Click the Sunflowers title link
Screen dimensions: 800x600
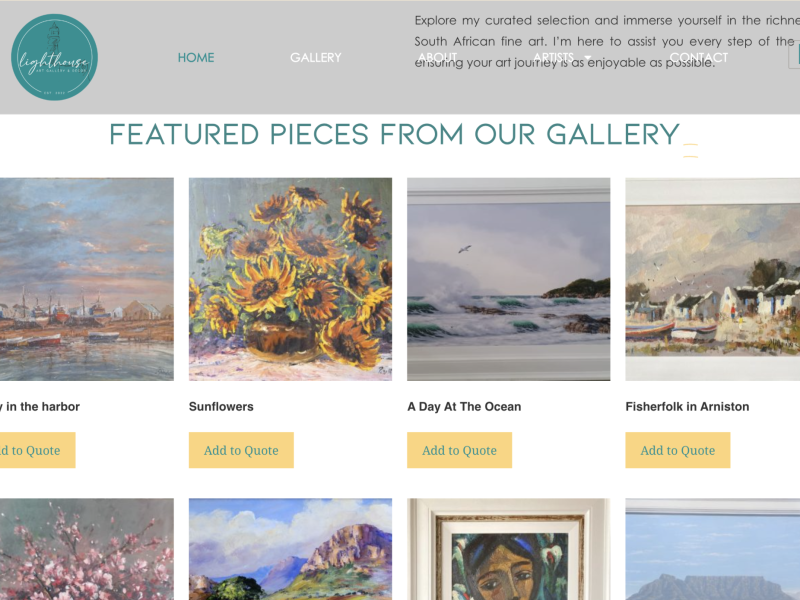coord(221,407)
